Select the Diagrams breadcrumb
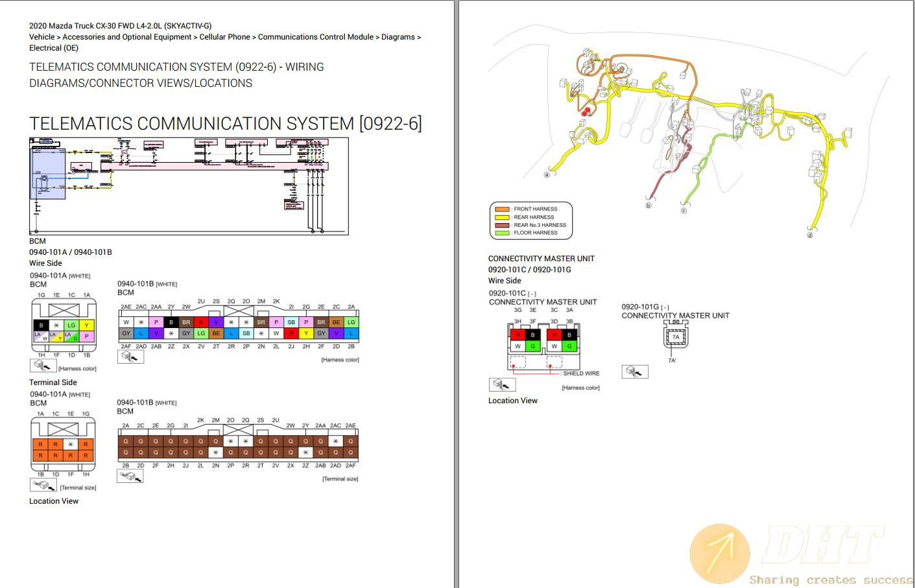 pos(398,37)
